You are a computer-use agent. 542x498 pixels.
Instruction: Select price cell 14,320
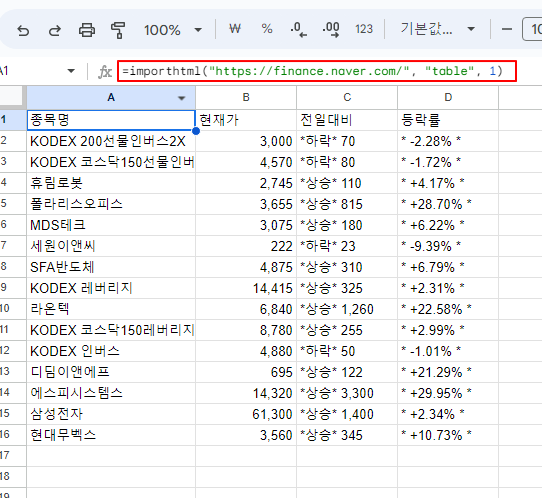click(246, 393)
